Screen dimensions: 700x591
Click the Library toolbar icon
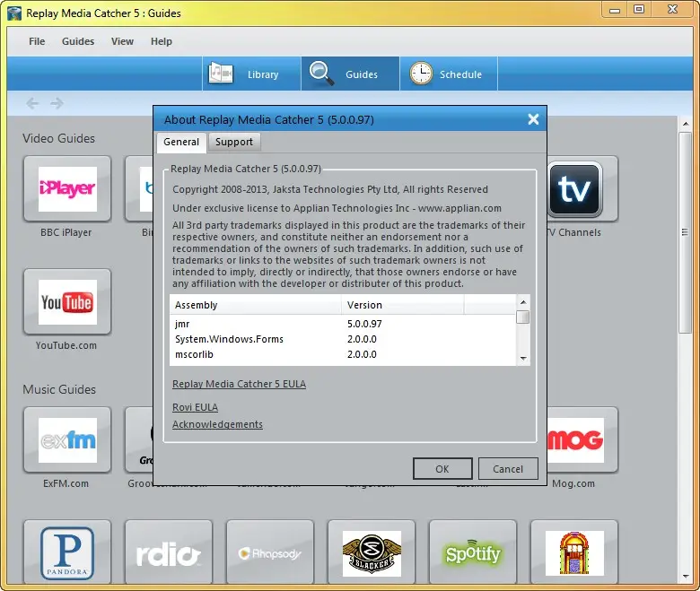pyautogui.click(x=221, y=74)
